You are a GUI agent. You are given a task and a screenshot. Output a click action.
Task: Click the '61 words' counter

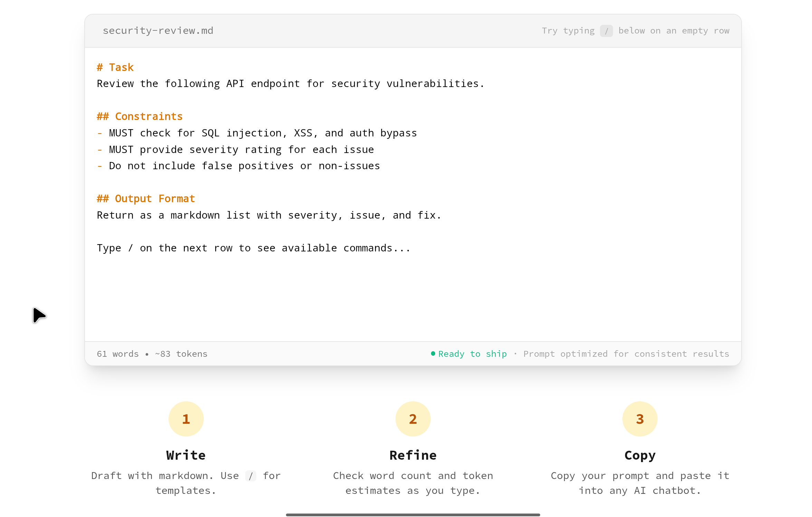pos(117,354)
